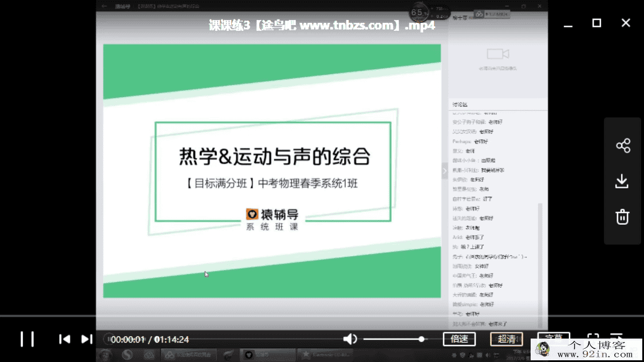The height and width of the screenshot is (362, 644).
Task: Click the 猿辅导 taskbar item in the recorded desktop
Action: [x=267, y=355]
